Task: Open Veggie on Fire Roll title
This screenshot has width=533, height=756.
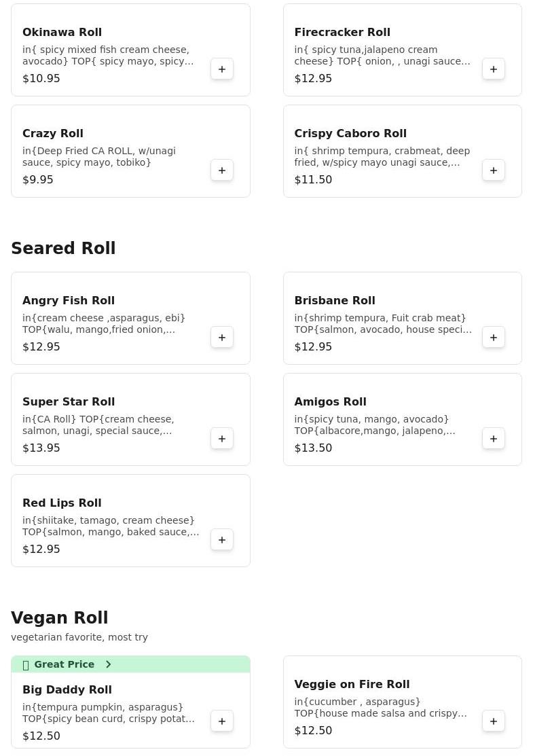Action: (x=352, y=684)
